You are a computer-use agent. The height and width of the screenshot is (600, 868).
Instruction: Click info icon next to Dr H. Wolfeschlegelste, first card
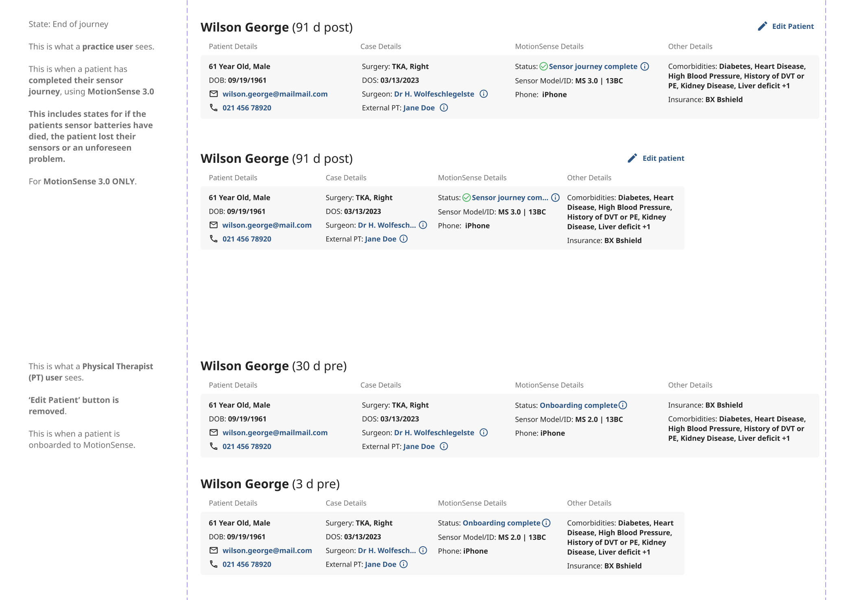pos(484,94)
